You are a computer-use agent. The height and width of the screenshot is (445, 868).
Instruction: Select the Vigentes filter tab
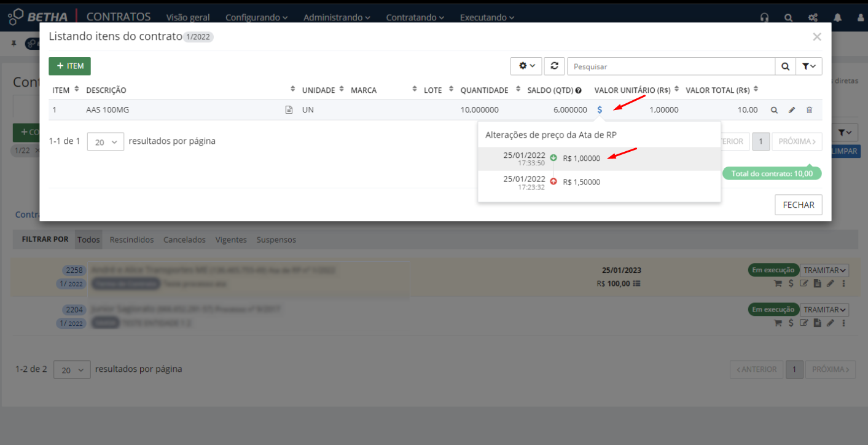pos(231,240)
